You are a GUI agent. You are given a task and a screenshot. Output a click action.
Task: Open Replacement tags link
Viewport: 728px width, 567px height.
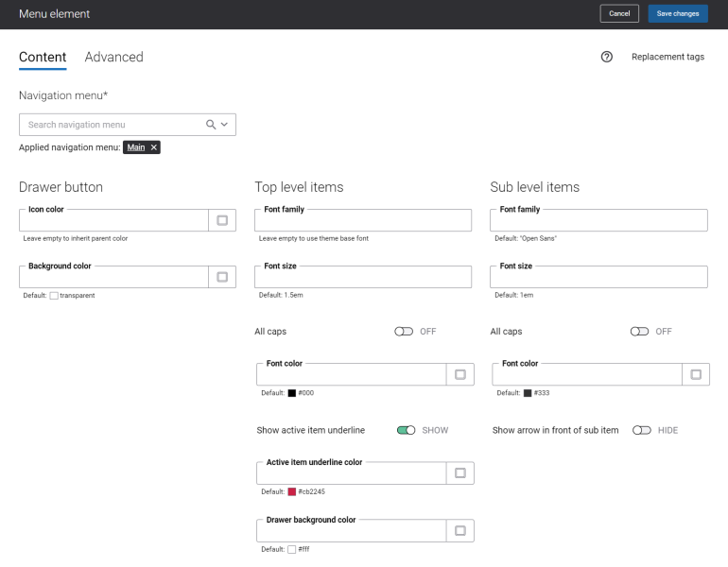pyautogui.click(x=667, y=57)
